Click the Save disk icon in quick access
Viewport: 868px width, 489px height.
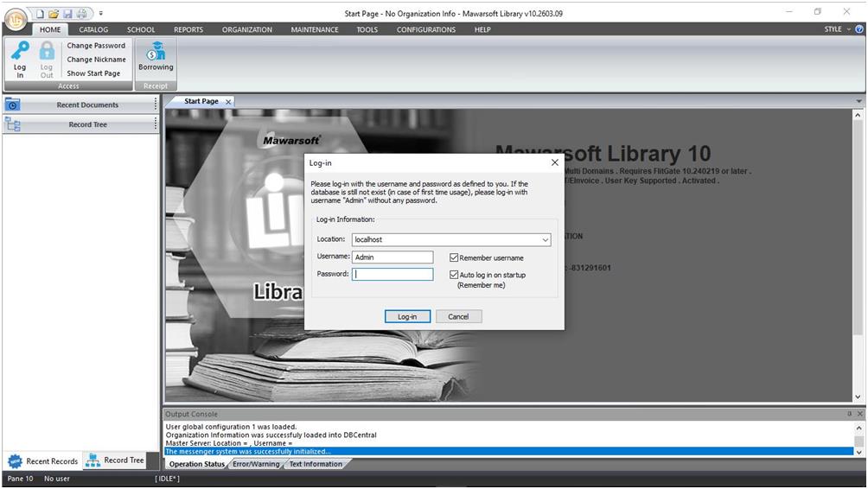[x=67, y=14]
